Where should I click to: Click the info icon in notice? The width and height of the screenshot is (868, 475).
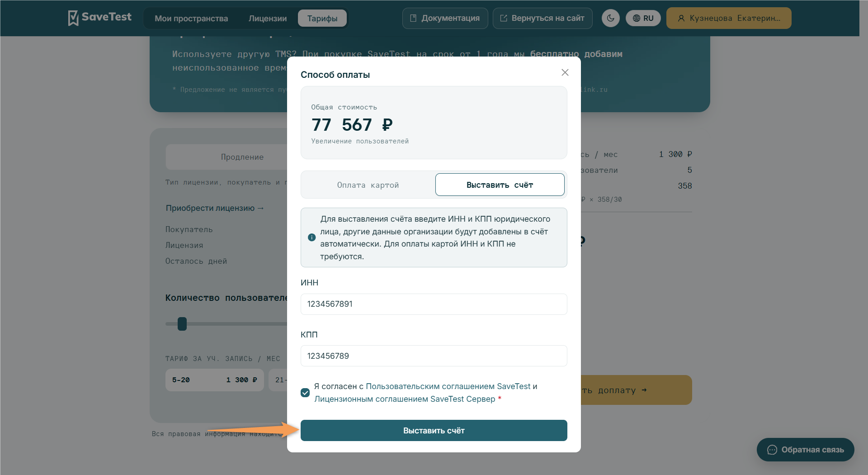312,237
